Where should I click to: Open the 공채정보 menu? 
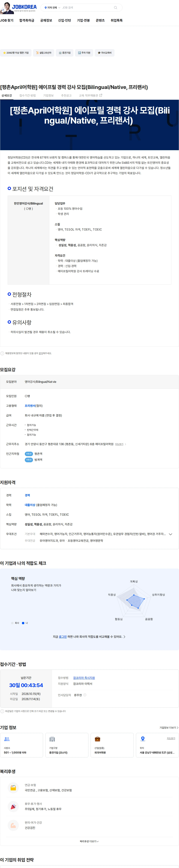point(46,20)
